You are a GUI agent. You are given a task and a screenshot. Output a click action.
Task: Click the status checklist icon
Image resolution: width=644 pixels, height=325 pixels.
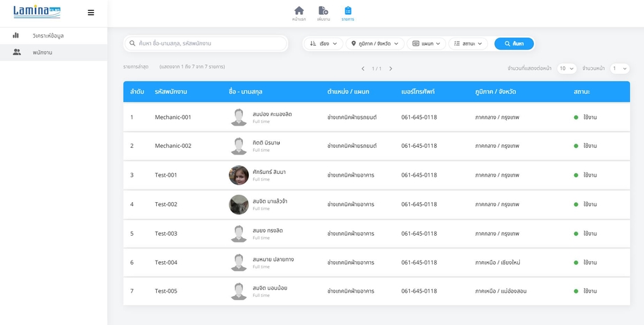point(457,43)
